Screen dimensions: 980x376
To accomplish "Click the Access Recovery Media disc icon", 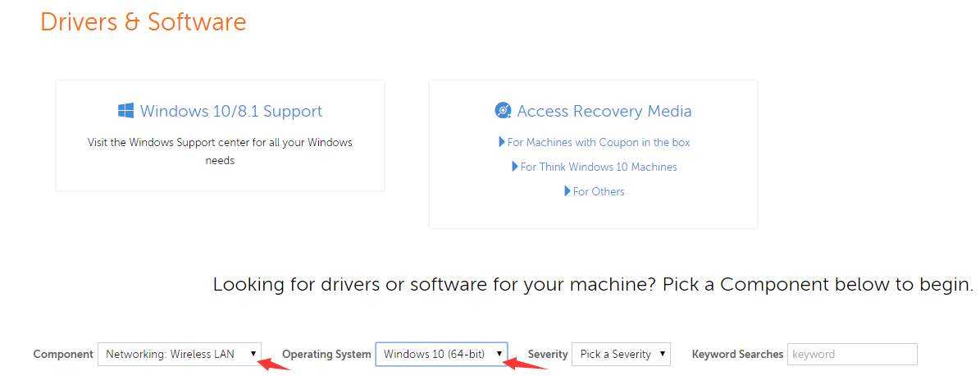I will pos(503,111).
